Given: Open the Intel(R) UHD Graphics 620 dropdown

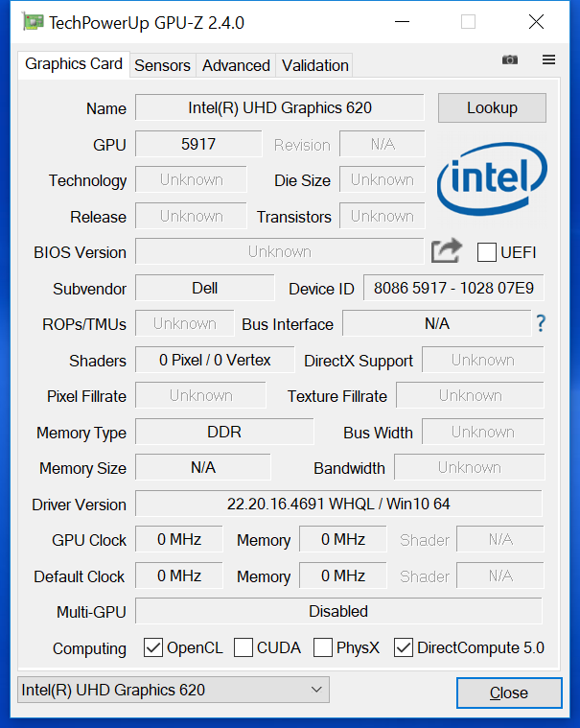Looking at the screenshot, I should (x=174, y=690).
